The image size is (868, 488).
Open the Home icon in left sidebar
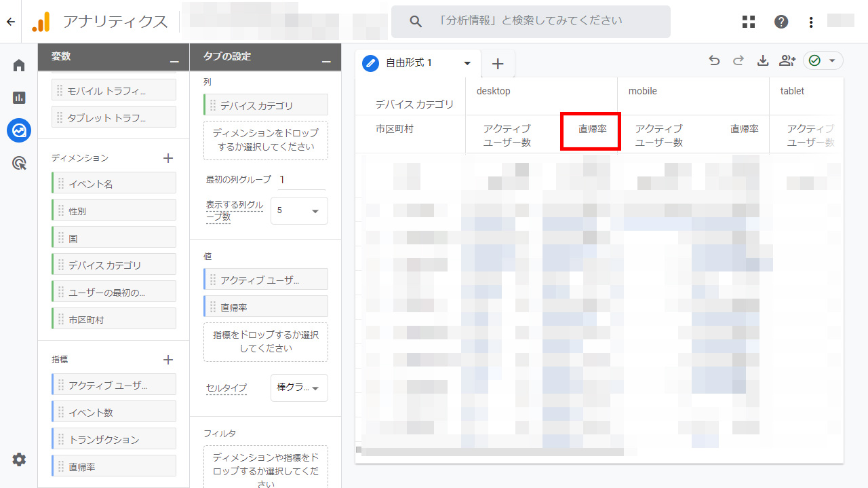(x=19, y=65)
